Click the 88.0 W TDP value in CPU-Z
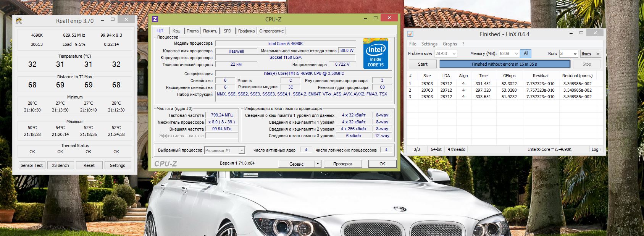 (347, 50)
